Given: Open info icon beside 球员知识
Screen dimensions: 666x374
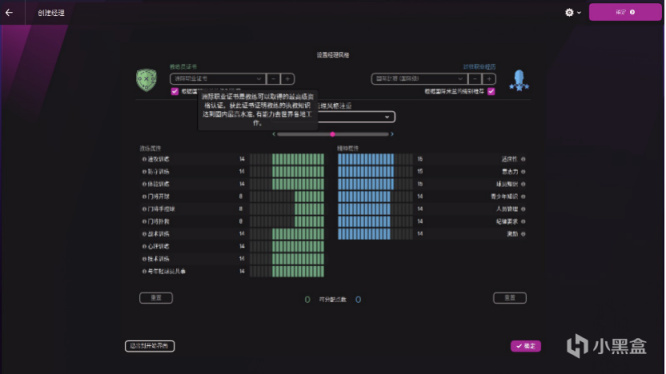Looking at the screenshot, I should (523, 184).
